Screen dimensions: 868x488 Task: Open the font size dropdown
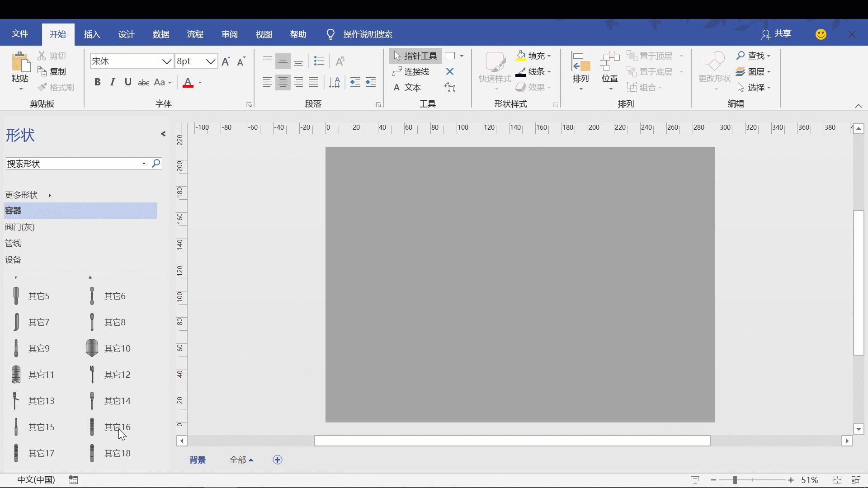[211, 61]
